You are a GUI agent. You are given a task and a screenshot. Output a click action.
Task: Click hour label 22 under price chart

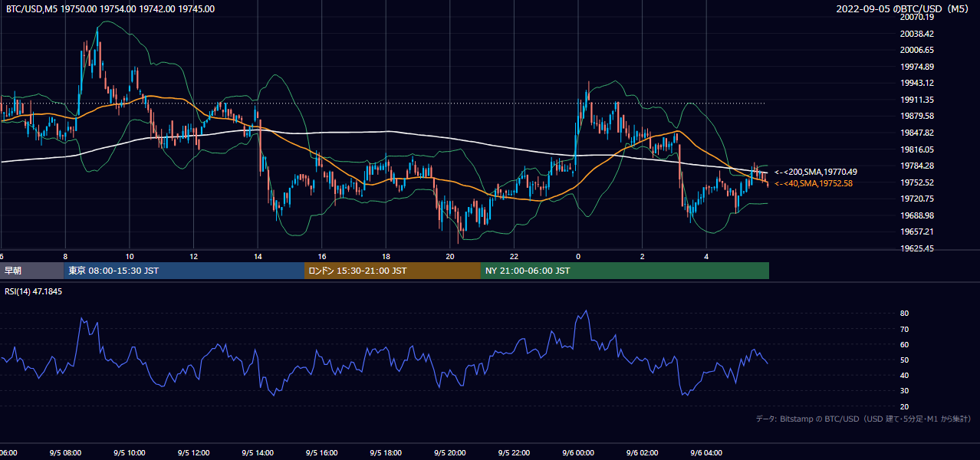pyautogui.click(x=514, y=256)
